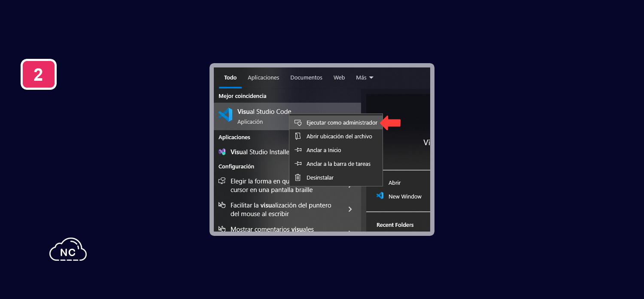
Task: Click the Configuración section heading
Action: pos(236,167)
